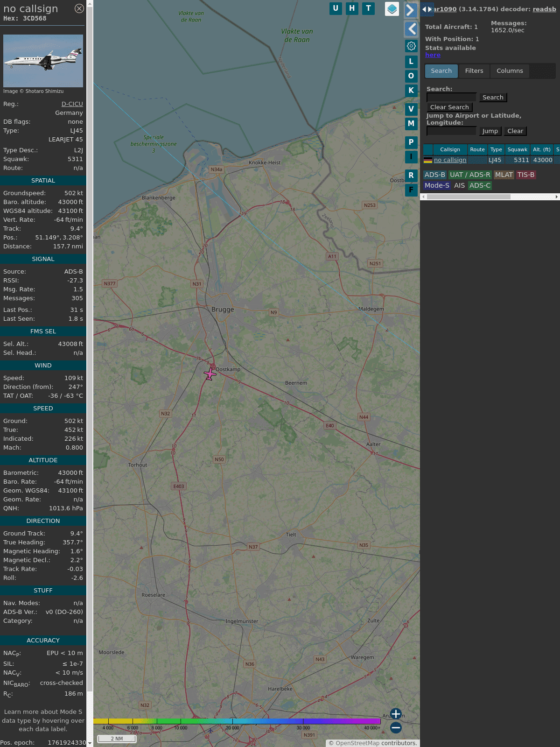The width and height of the screenshot is (560, 747).
Task: Sort table by Callsign column header
Action: [450, 149]
